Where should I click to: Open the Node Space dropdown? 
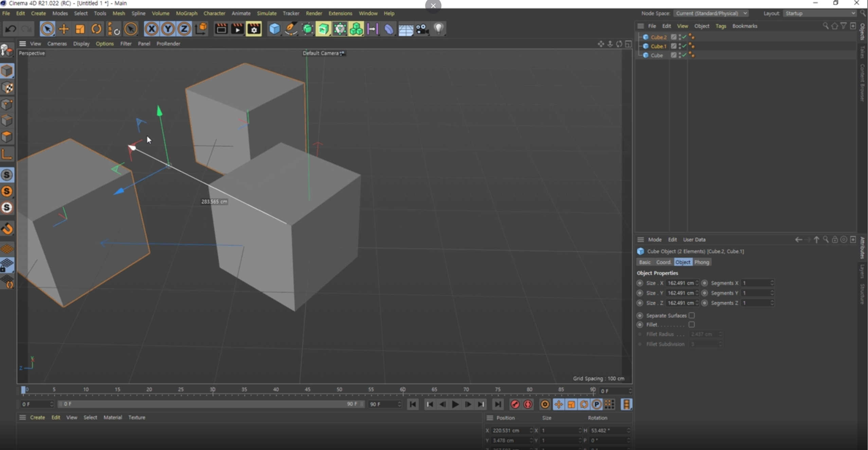pyautogui.click(x=711, y=13)
